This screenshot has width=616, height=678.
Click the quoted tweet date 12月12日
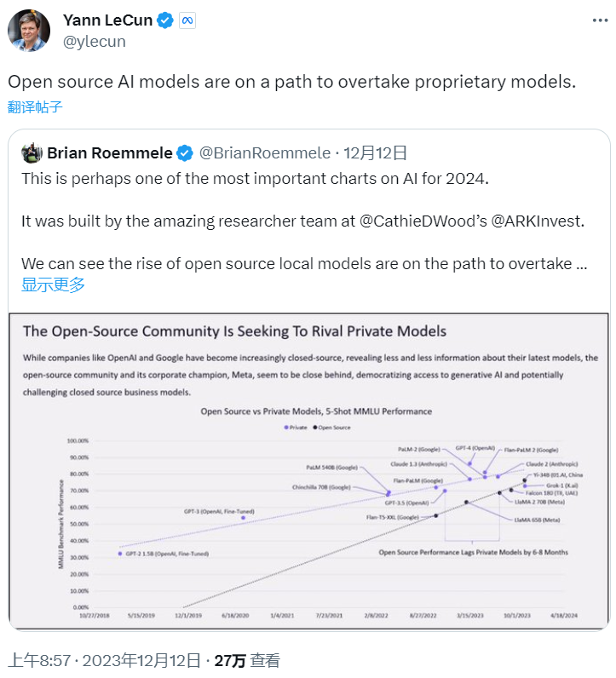(x=375, y=153)
